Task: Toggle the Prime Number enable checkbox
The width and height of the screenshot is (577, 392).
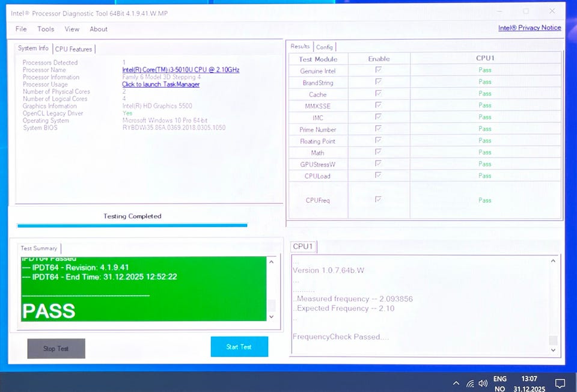Action: (x=379, y=129)
